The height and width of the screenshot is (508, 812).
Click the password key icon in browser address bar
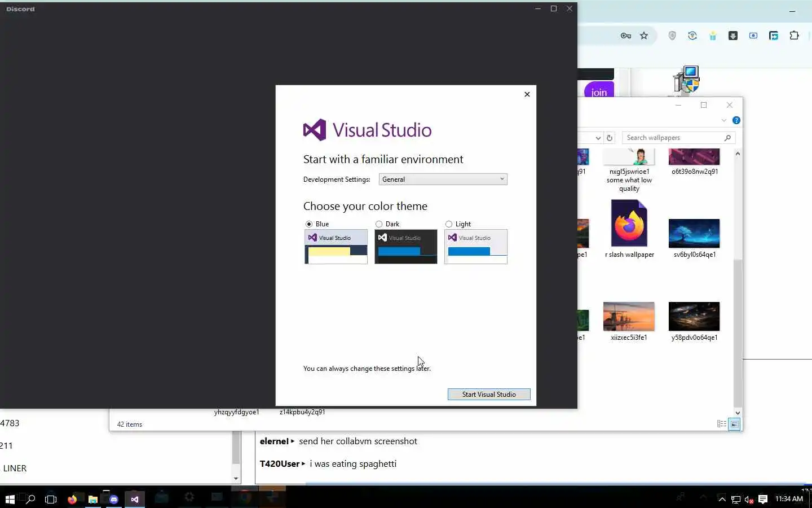(626, 36)
